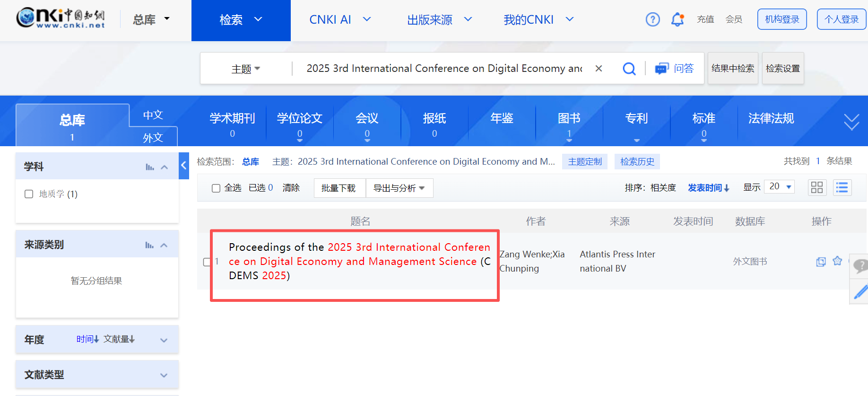Viewport: 868px width, 396px height.
Task: Open the 问答 chat icon
Action: (x=661, y=69)
